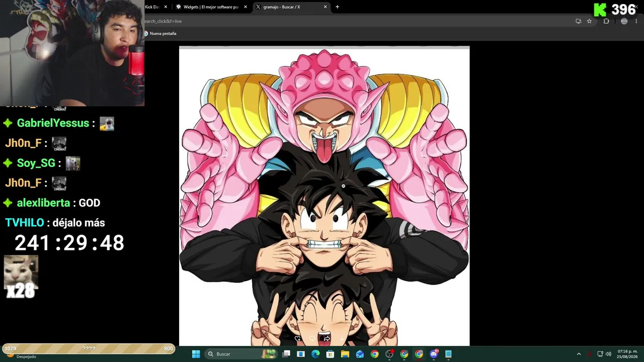Click TVHILO username in chat

tap(24, 223)
